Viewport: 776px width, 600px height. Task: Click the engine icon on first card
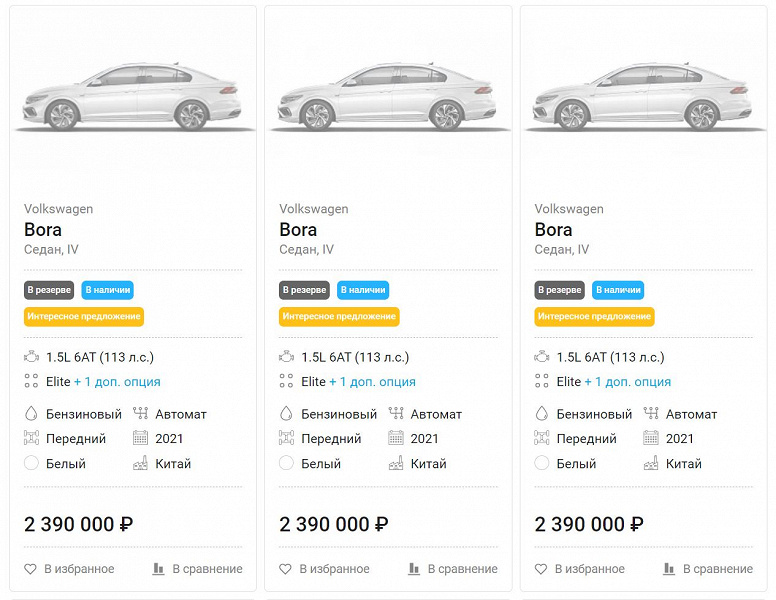coord(32,357)
